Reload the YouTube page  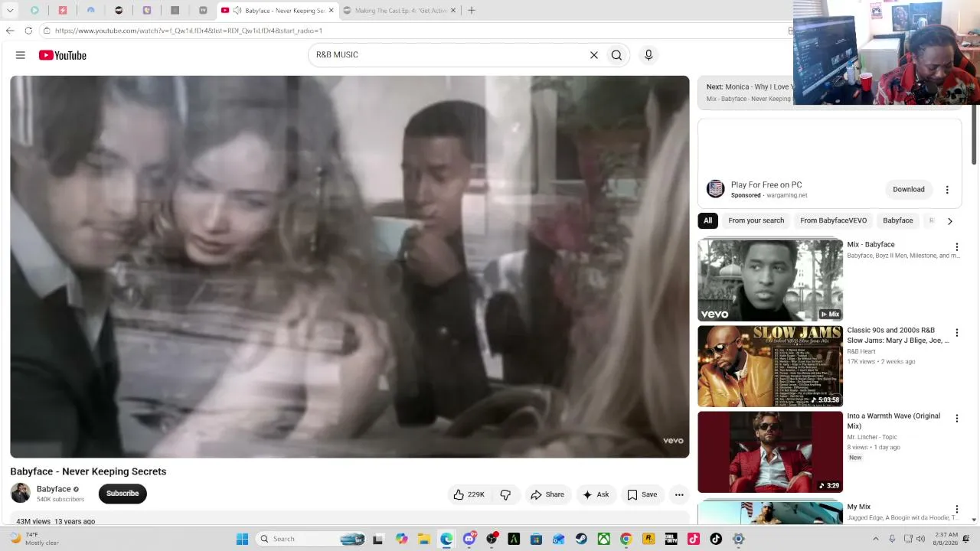(28, 31)
